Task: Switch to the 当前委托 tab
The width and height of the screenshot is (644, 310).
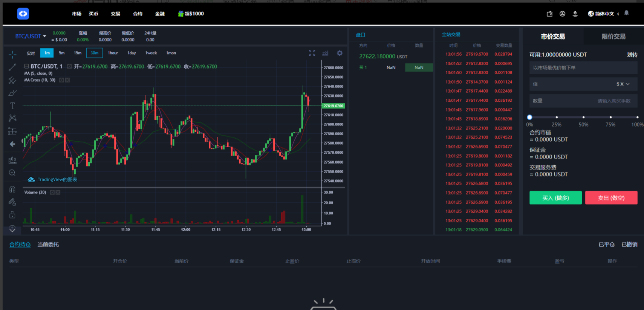Action: [x=48, y=244]
